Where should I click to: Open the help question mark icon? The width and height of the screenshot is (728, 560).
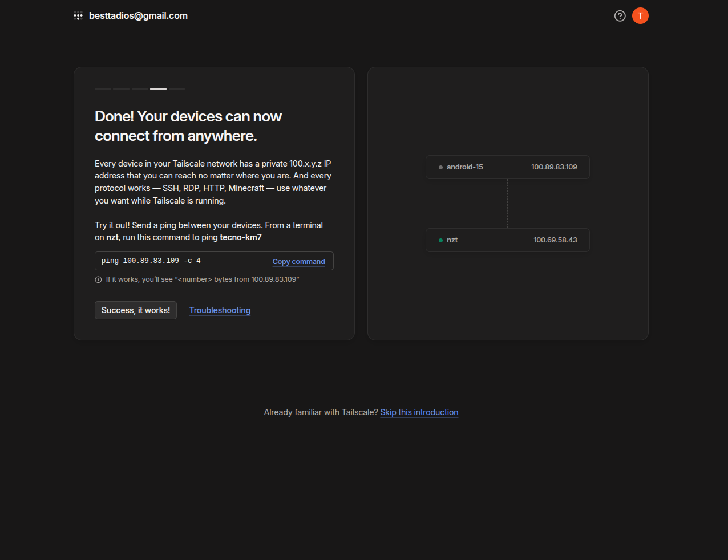point(620,16)
